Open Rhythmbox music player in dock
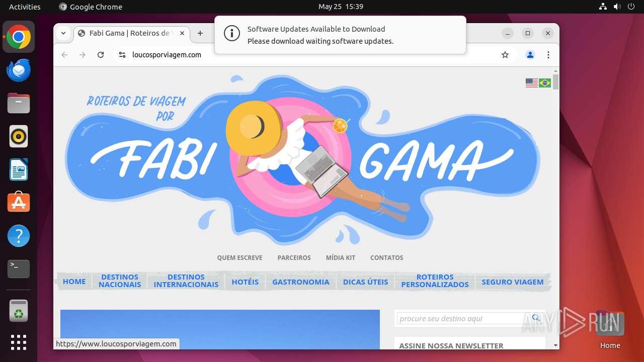Screen dimensions: 644x362 click(19, 136)
